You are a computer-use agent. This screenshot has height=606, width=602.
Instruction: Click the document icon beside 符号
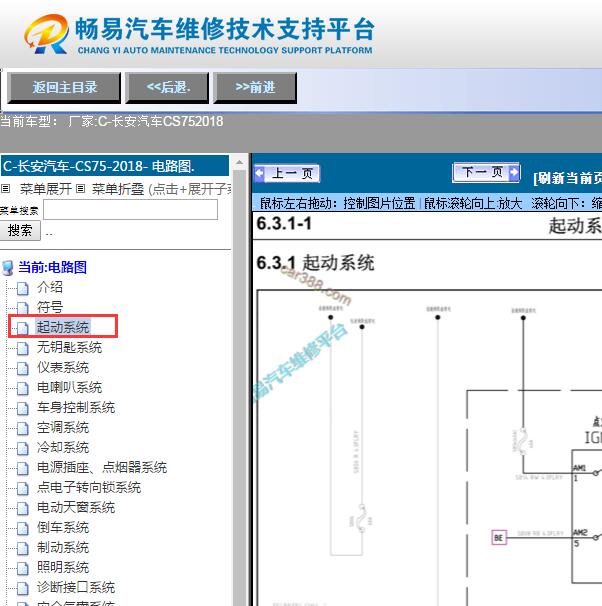(x=23, y=308)
